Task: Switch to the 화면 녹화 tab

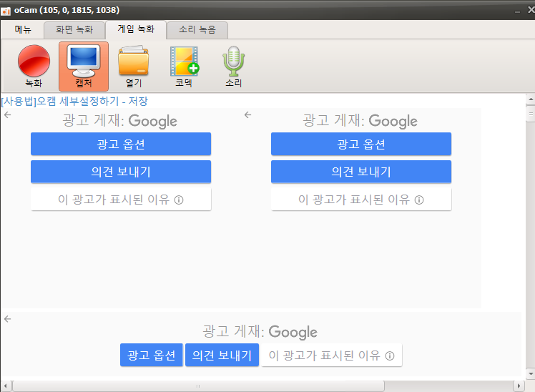Action: pos(74,29)
